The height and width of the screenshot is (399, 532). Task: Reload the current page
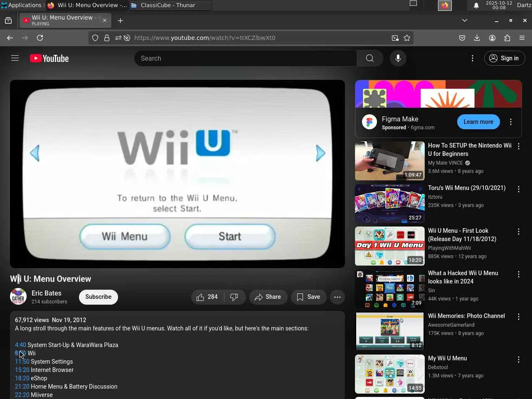click(40, 38)
